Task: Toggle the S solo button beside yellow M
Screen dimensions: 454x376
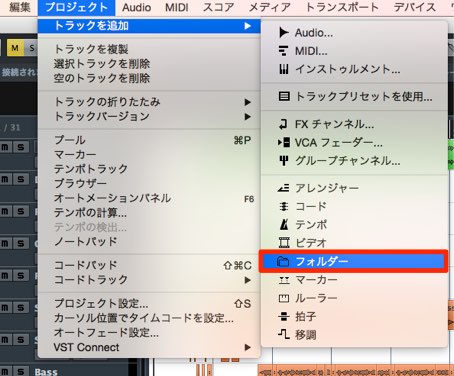Action: [31, 48]
